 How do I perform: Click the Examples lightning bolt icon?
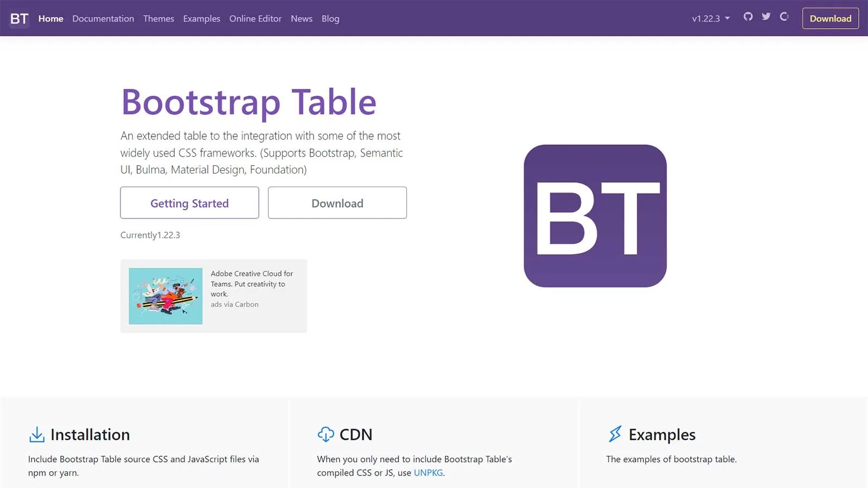point(615,434)
